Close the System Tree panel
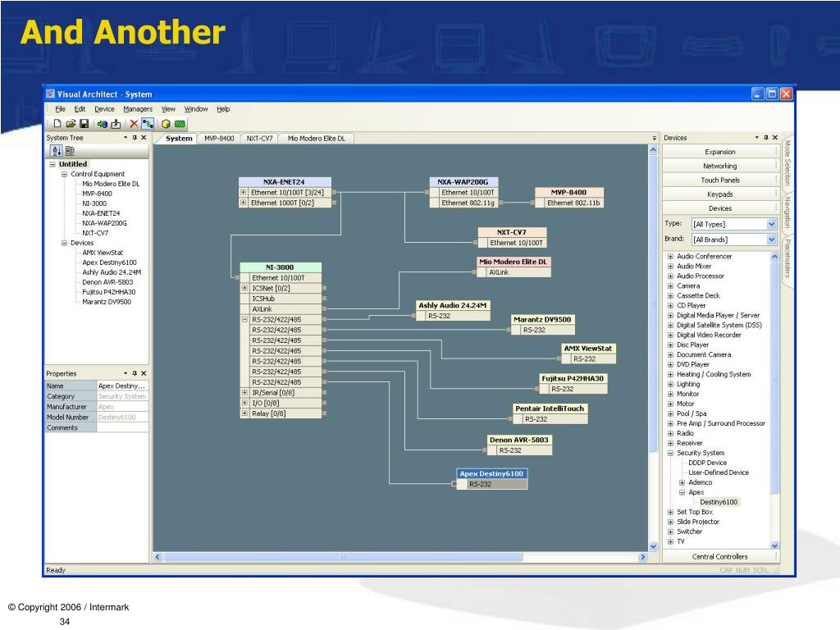The width and height of the screenshot is (840, 630). pyautogui.click(x=144, y=138)
